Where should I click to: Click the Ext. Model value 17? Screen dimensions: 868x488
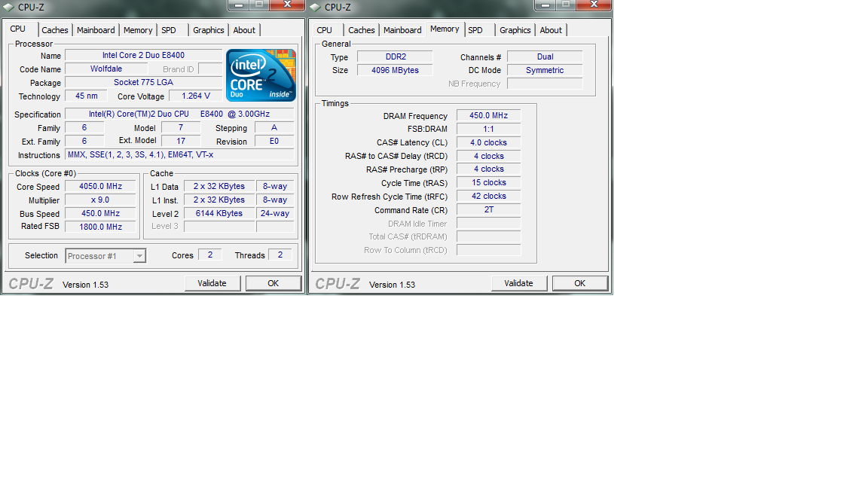click(181, 141)
